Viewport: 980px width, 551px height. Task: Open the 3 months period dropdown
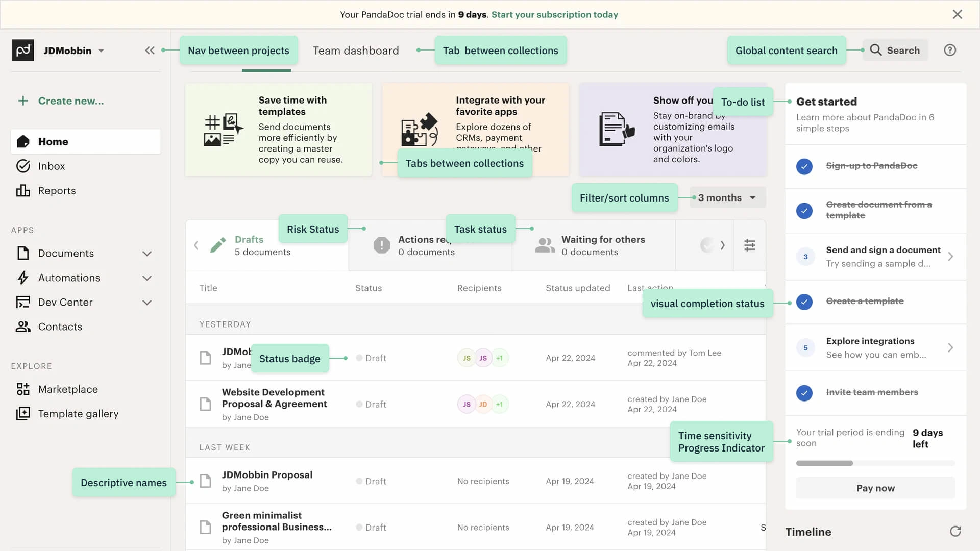(727, 197)
